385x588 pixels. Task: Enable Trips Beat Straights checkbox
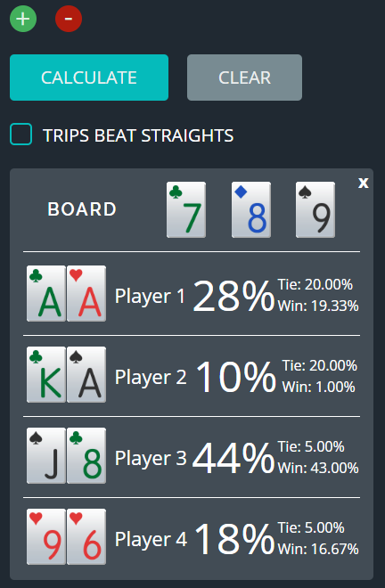pos(21,135)
